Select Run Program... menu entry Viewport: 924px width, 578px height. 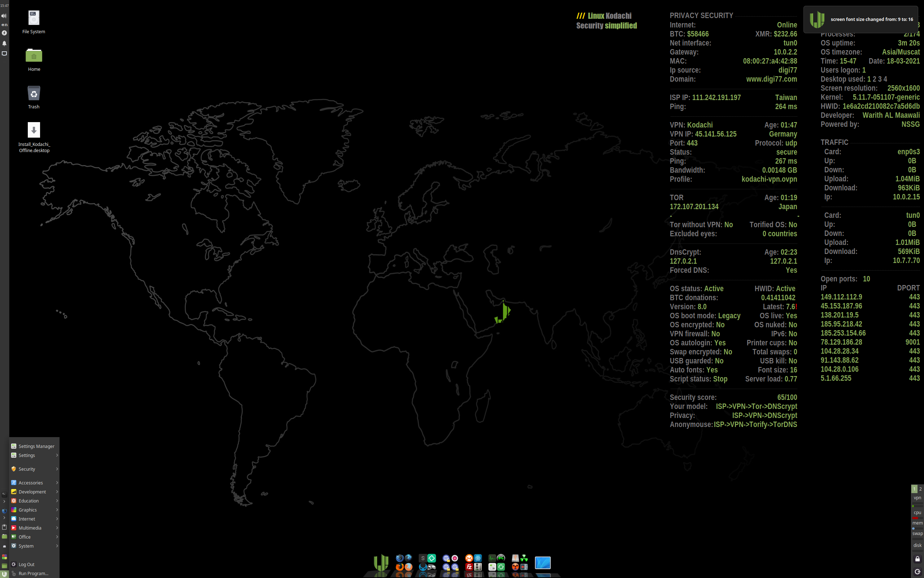click(x=34, y=573)
